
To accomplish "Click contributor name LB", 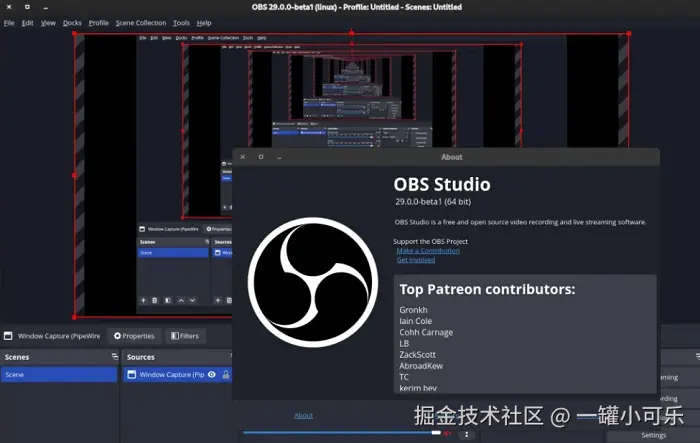I will point(404,343).
